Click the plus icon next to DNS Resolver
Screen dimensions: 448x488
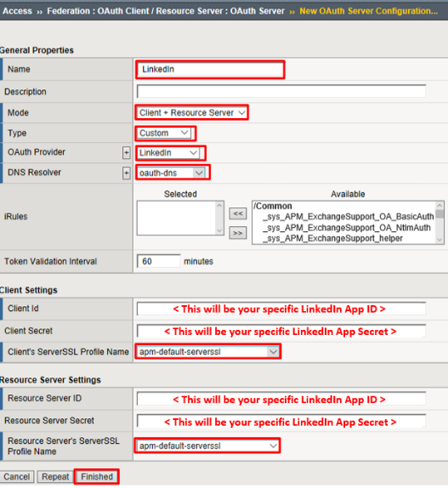coord(127,173)
